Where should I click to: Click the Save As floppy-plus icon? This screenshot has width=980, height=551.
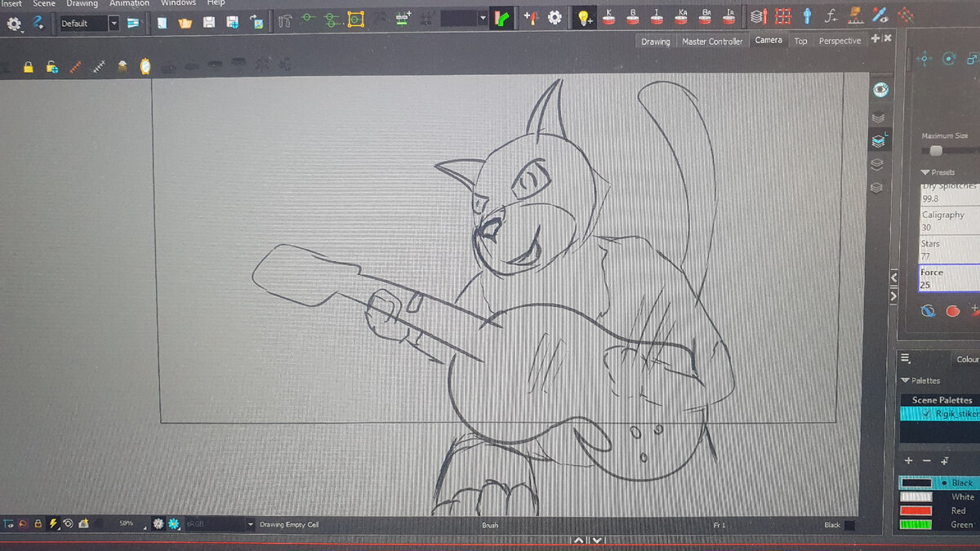pos(233,21)
